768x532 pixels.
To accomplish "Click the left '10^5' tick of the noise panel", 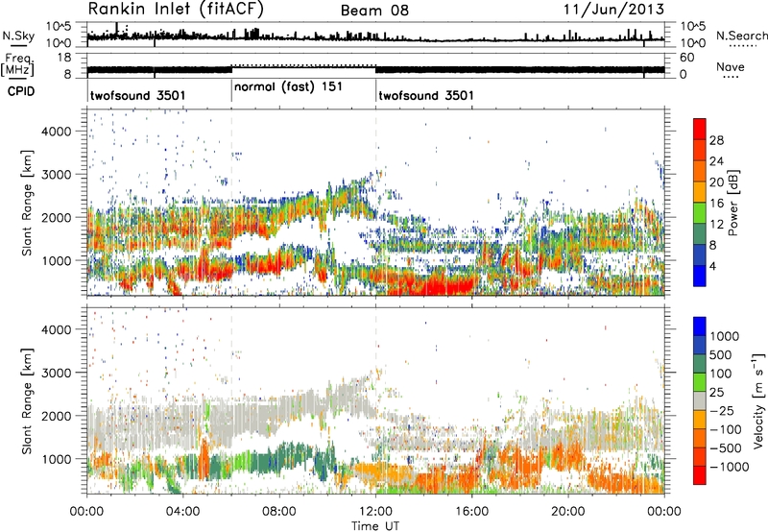I will point(59,27).
